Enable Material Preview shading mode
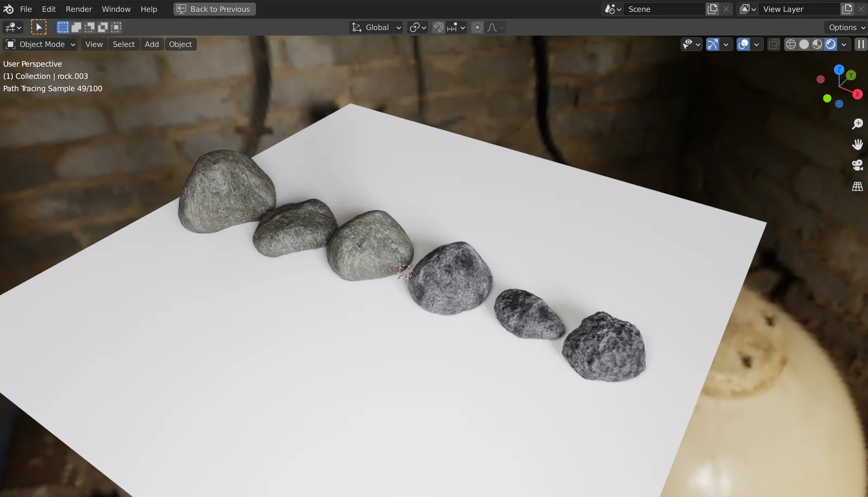This screenshot has width=868, height=497. 817,44
